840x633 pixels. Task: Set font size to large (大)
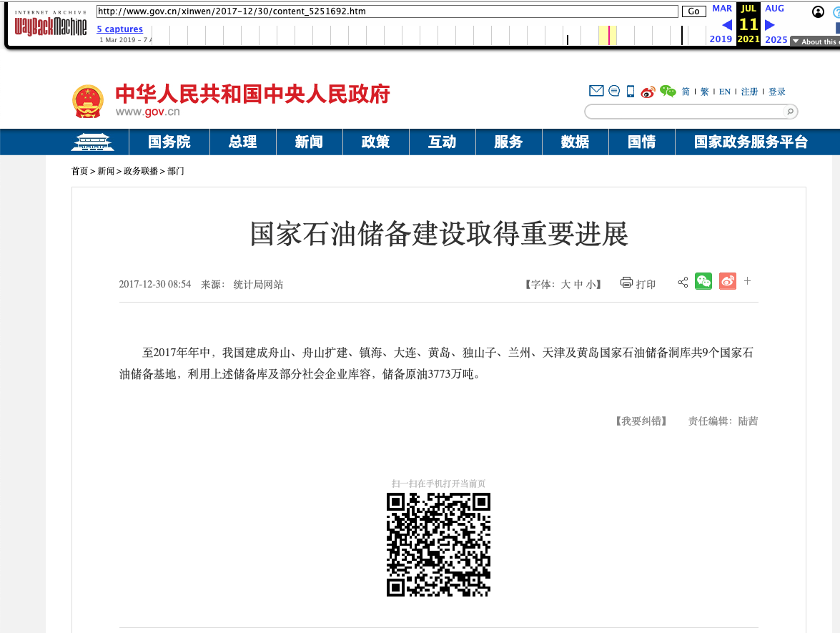pos(565,284)
